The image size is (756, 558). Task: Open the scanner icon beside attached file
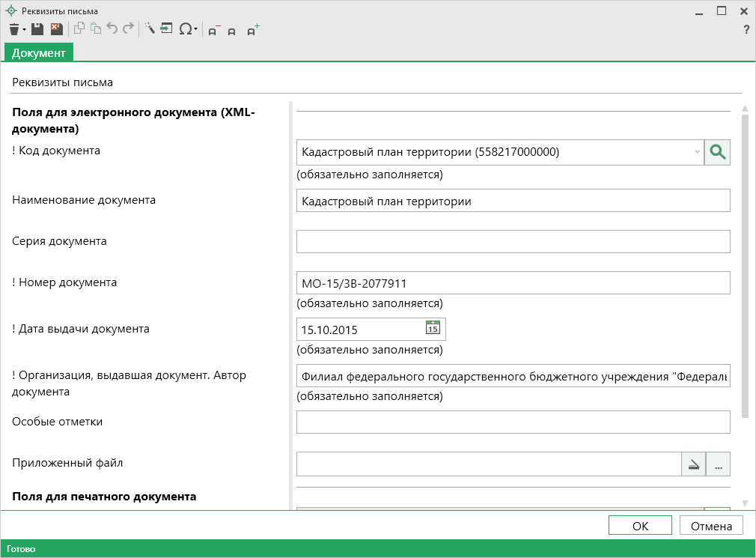[x=694, y=464]
